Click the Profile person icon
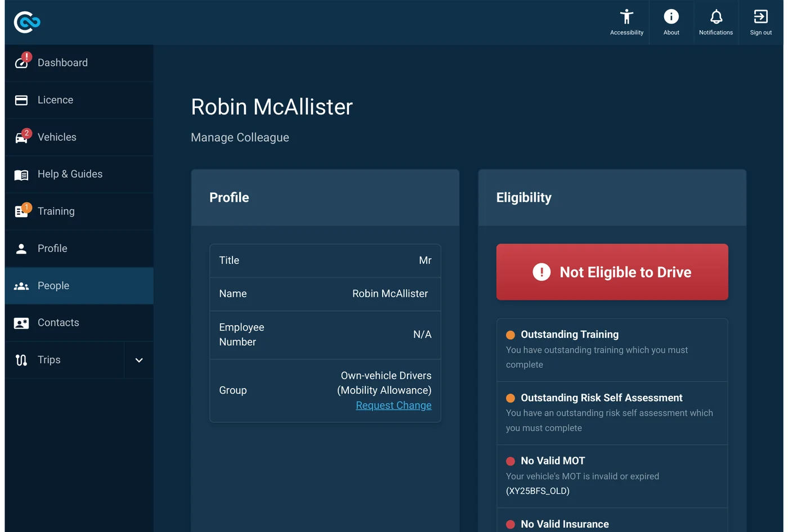The width and height of the screenshot is (788, 532). 21,249
